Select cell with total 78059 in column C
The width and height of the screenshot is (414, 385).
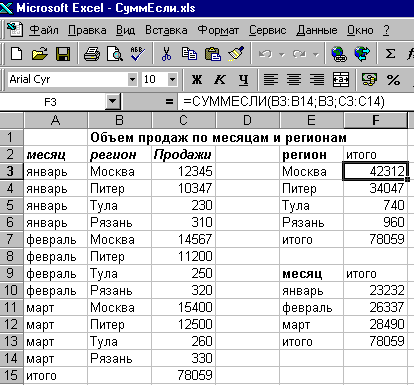pyautogui.click(x=183, y=375)
